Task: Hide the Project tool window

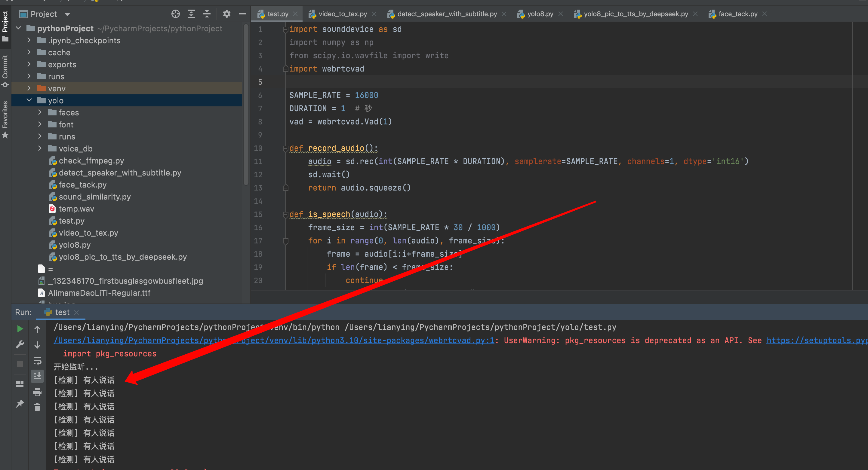Action: [242, 14]
